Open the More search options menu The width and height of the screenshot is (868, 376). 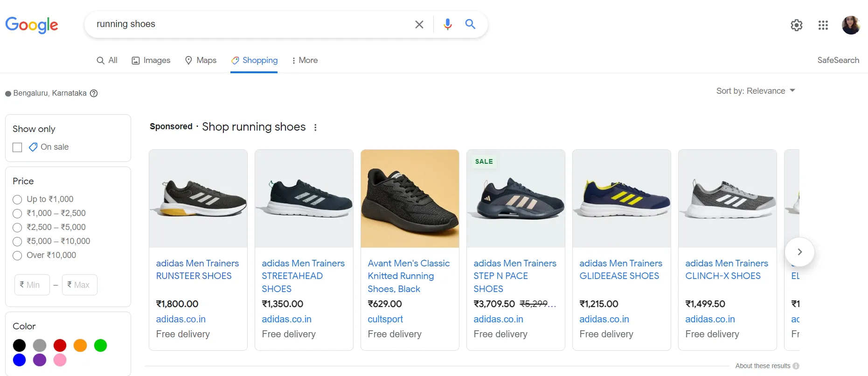[304, 60]
